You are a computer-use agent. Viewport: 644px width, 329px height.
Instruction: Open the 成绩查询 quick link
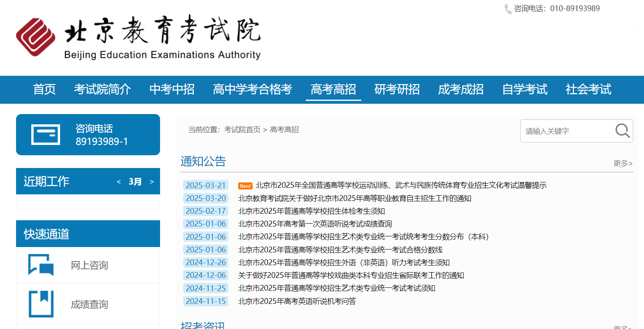pos(89,304)
